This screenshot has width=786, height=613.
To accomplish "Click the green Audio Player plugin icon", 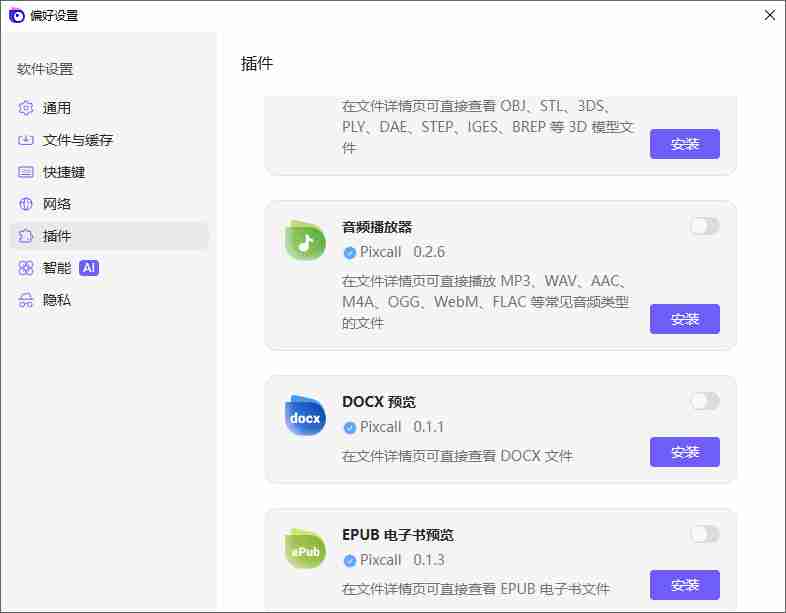I will pyautogui.click(x=305, y=241).
